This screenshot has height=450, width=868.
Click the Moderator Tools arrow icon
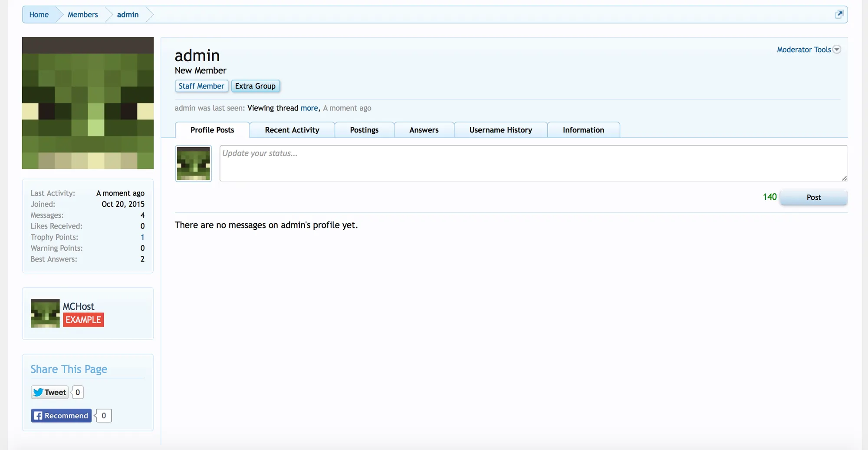pos(837,50)
